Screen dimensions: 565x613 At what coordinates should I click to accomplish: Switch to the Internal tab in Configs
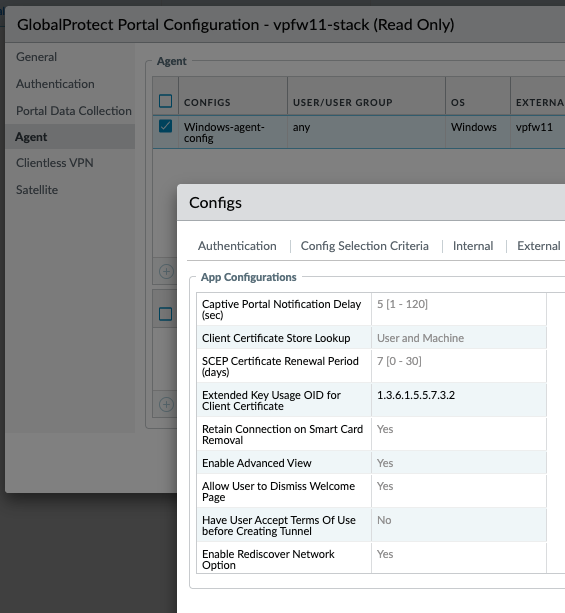click(473, 246)
